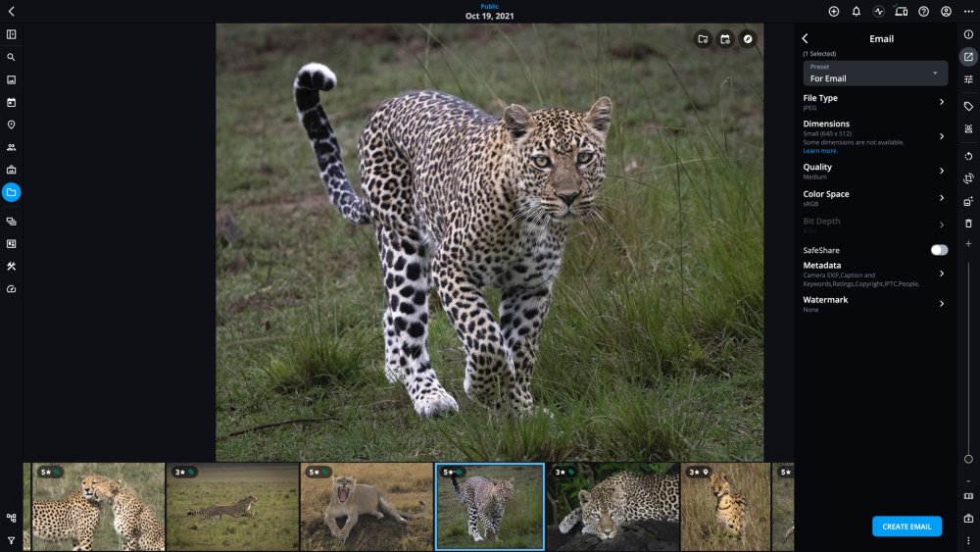Open the activity monitor icon
Viewport: 980px width, 552px height.
point(879,11)
